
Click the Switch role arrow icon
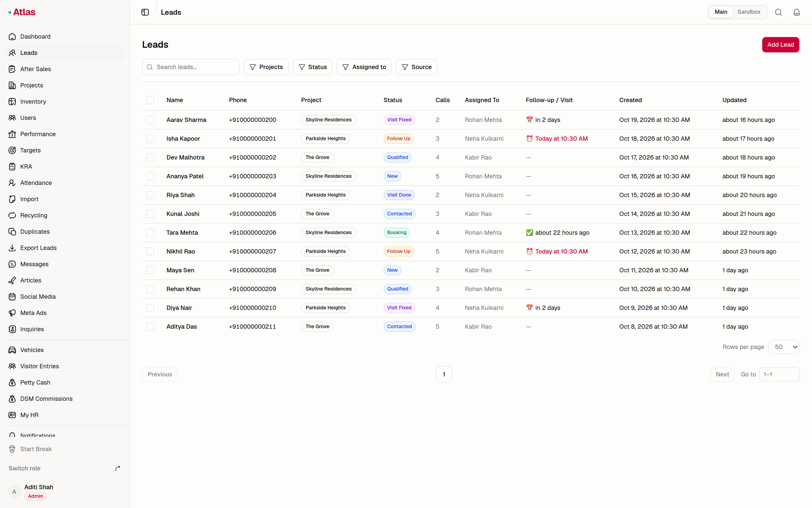(x=117, y=468)
